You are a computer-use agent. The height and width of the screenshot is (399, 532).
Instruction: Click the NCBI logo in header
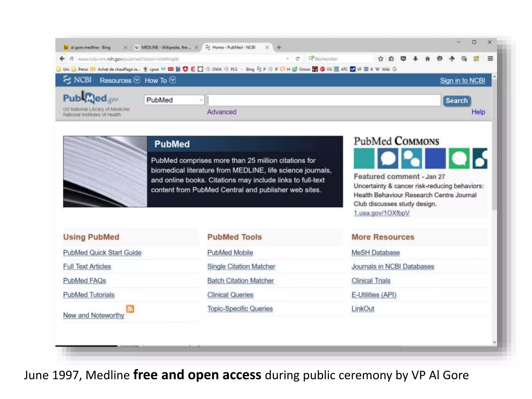[x=77, y=80]
